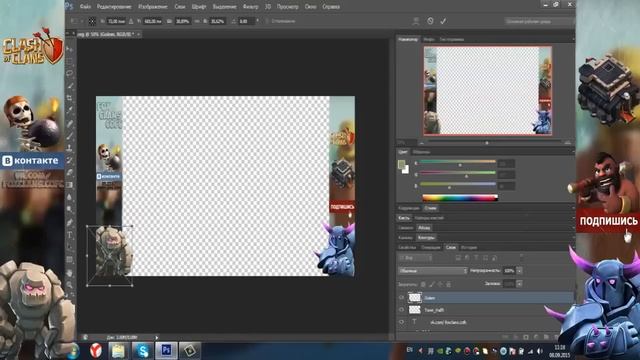Switch to the Гистограмма tab
The image size is (640, 360).
[452, 40]
